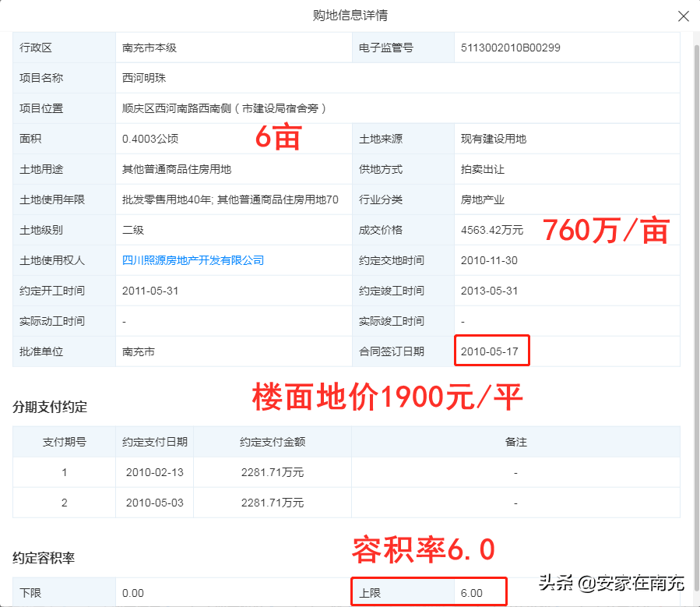
Task: Click the land grade value 二级
Action: [x=133, y=230]
